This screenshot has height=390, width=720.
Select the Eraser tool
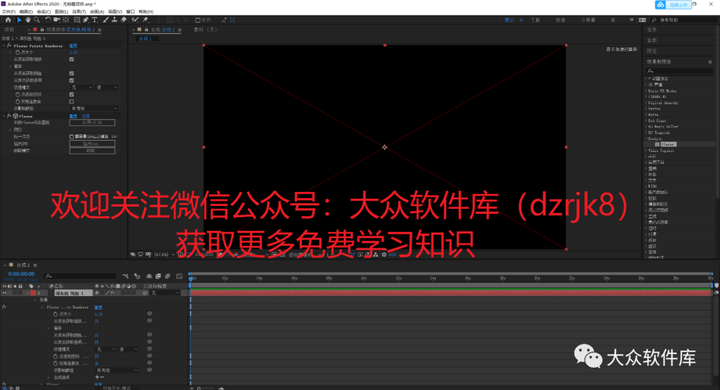(x=124, y=20)
